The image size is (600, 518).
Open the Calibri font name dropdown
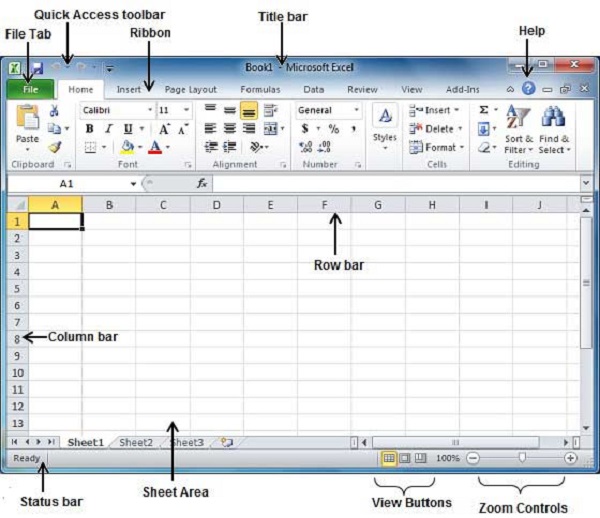coord(150,110)
